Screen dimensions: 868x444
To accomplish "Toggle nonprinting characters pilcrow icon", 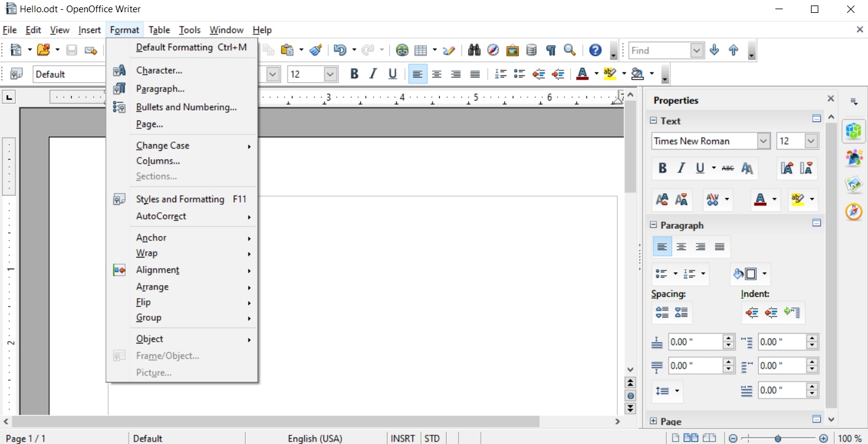I will [x=551, y=50].
